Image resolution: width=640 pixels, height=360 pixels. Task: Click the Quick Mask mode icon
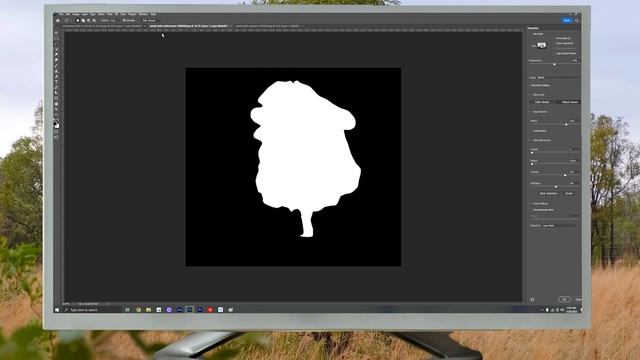pyautogui.click(x=57, y=131)
